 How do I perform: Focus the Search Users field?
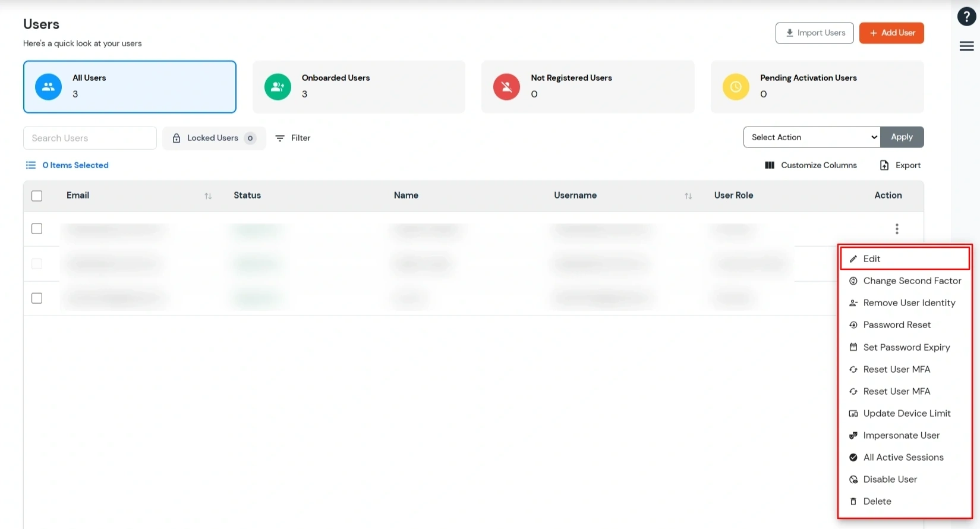tap(90, 138)
